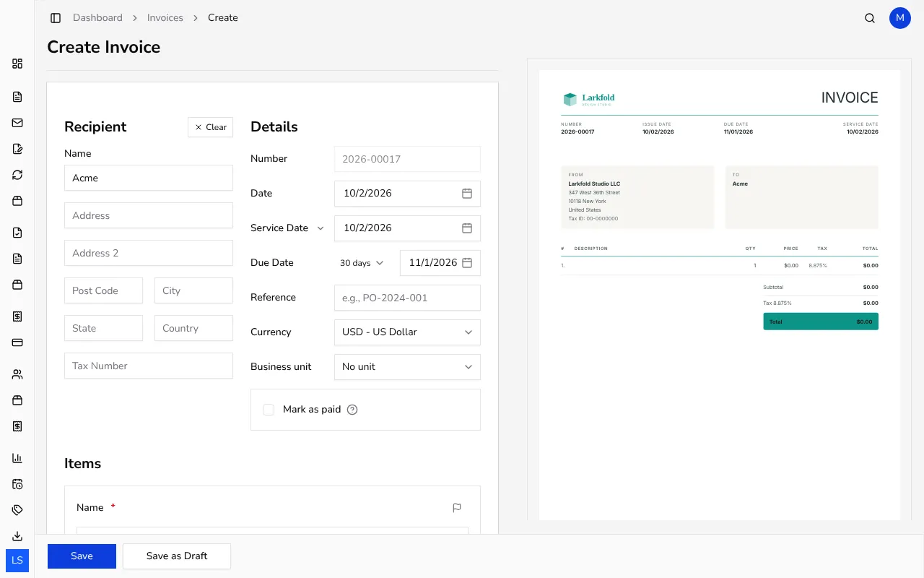Click the blue Save button
924x578 pixels.
(82, 556)
